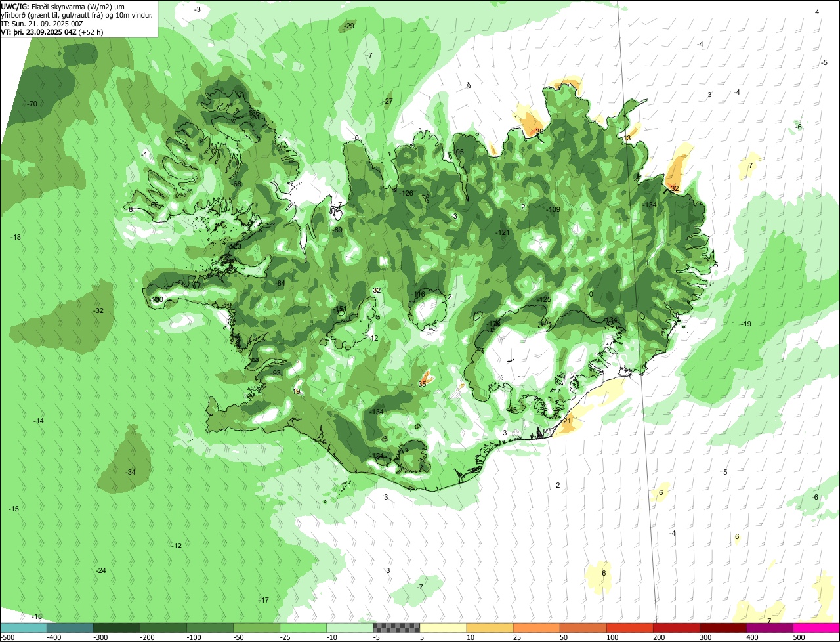Click the -29 value on the map
The height and width of the screenshot is (642, 840).
coord(349,26)
